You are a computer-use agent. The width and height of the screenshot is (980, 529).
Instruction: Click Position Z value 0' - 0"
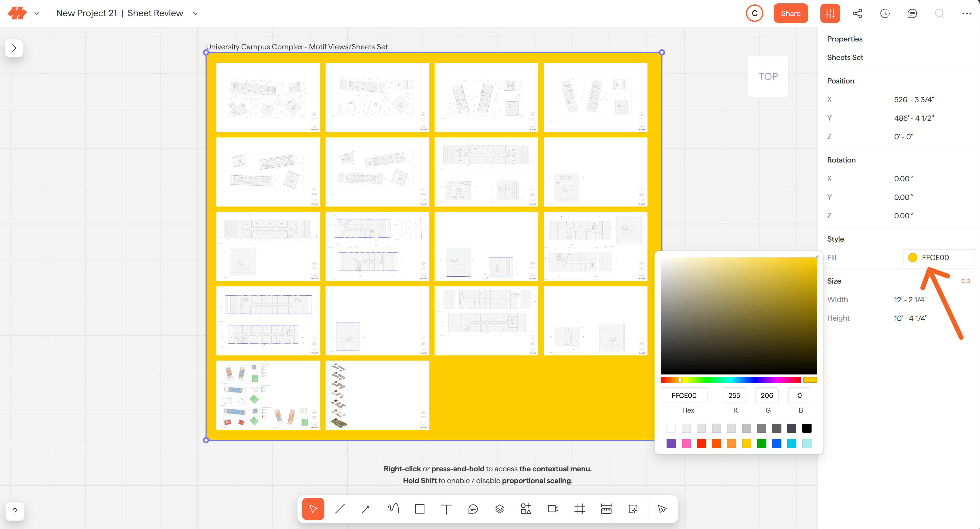[903, 136]
